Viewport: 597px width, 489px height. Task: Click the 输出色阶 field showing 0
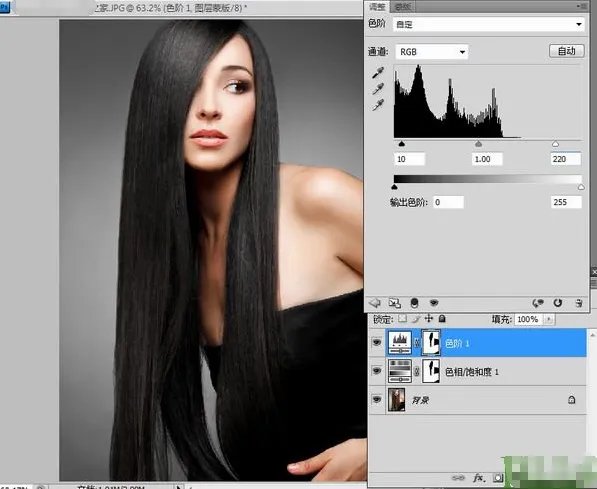point(449,202)
